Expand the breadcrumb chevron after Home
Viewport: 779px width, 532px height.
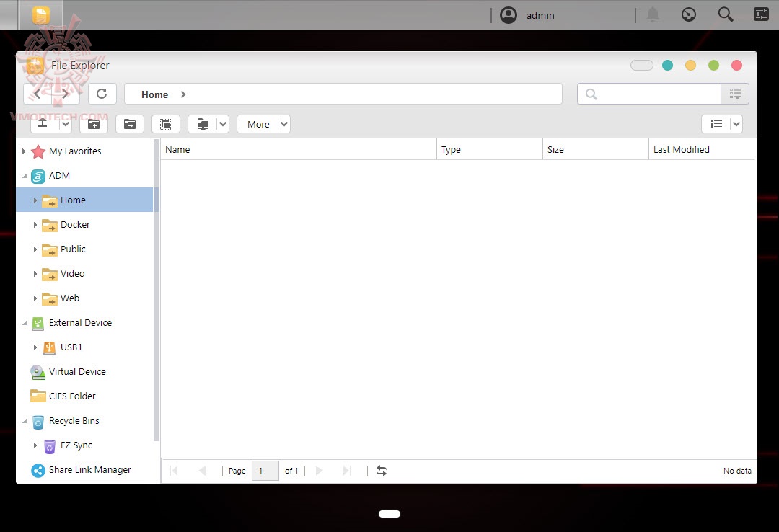183,94
